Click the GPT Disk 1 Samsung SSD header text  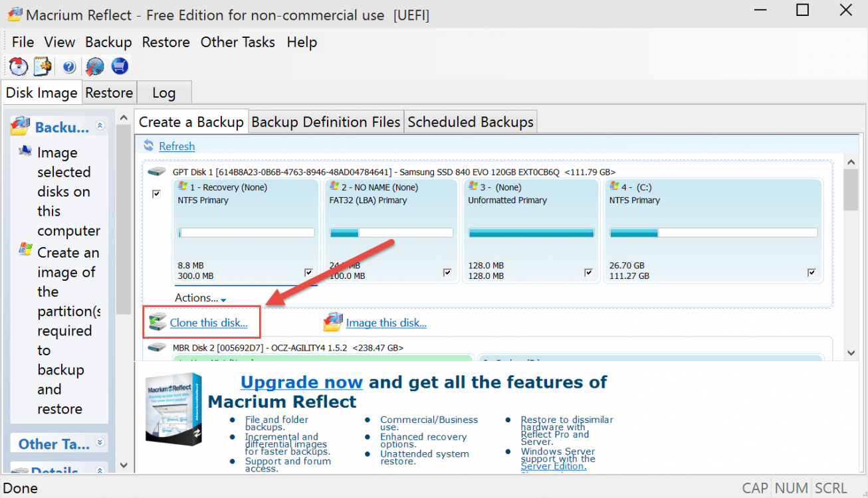(394, 172)
